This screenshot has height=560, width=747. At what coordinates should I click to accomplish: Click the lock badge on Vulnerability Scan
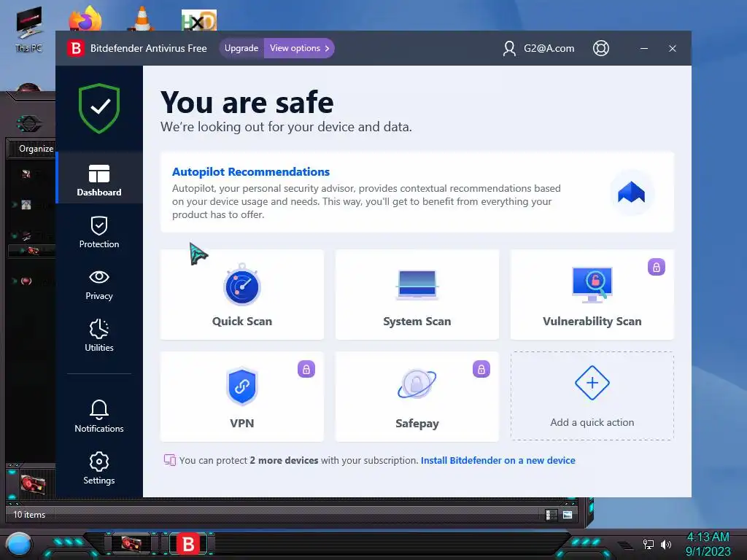coord(656,267)
